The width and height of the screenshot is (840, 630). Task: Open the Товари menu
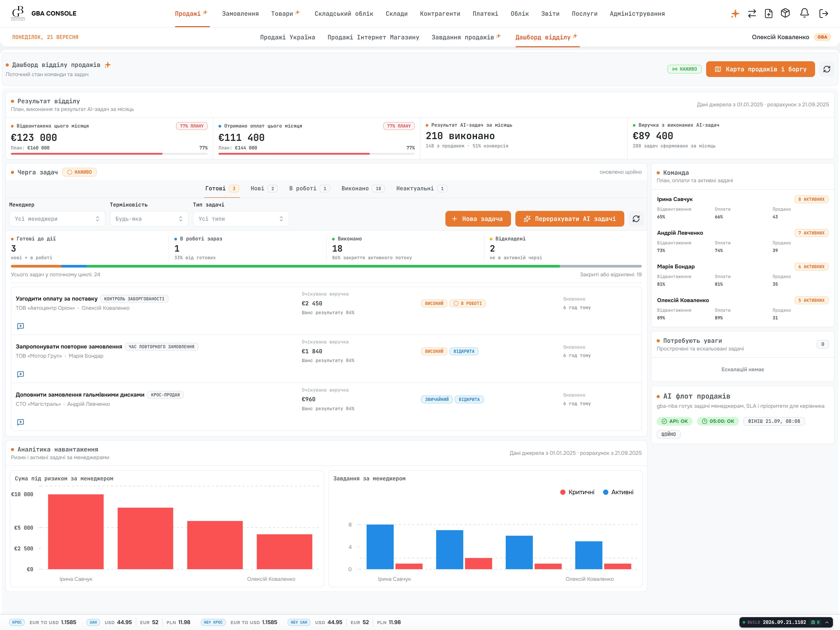pyautogui.click(x=285, y=14)
